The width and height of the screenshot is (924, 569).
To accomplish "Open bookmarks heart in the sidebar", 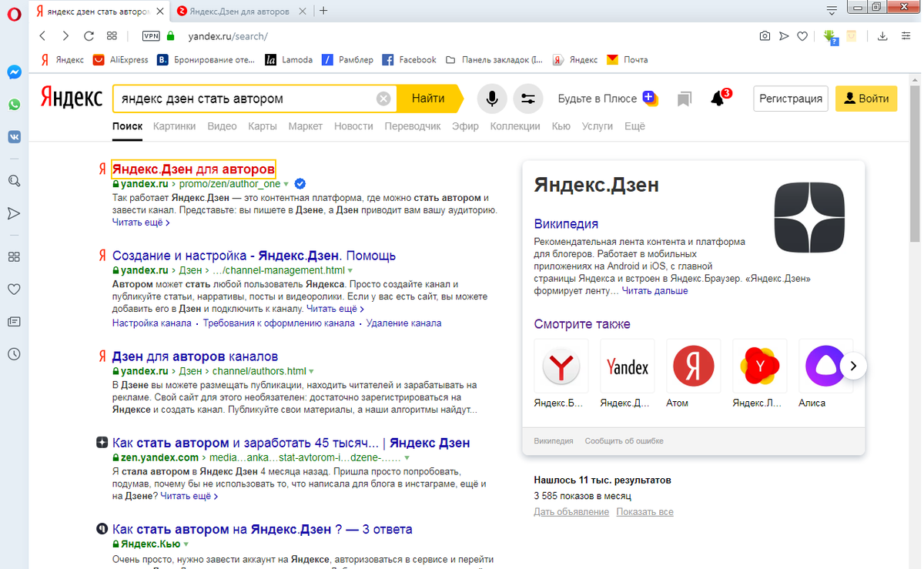I will [x=14, y=290].
